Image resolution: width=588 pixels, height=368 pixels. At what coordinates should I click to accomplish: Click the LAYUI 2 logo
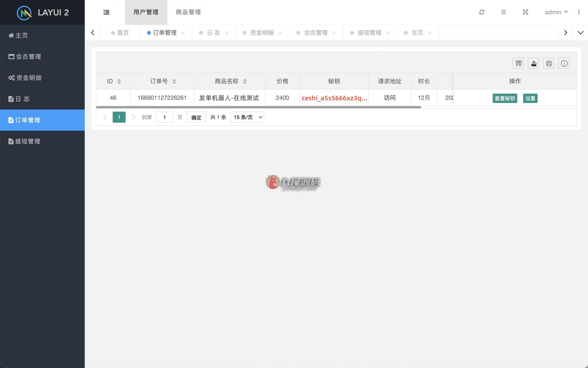[x=42, y=12]
